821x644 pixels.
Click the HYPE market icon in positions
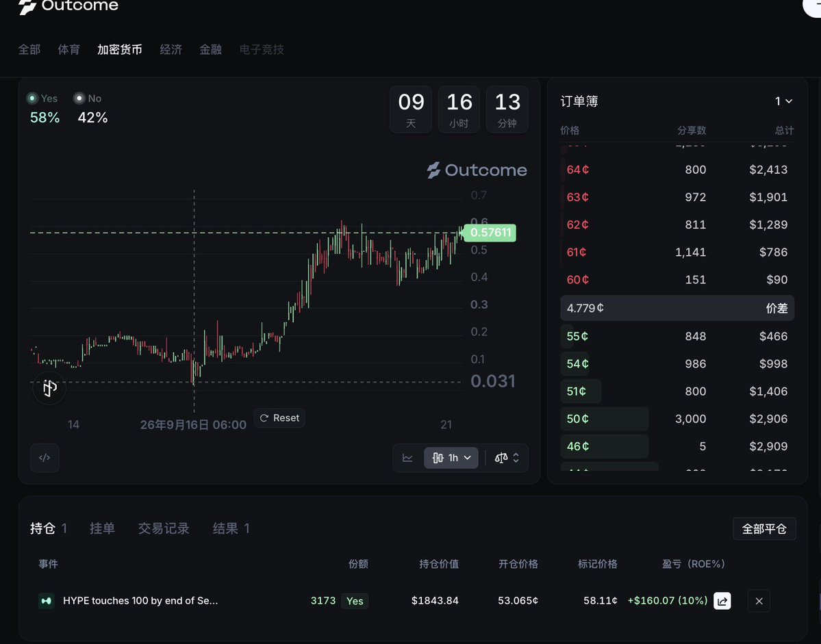[x=46, y=601]
